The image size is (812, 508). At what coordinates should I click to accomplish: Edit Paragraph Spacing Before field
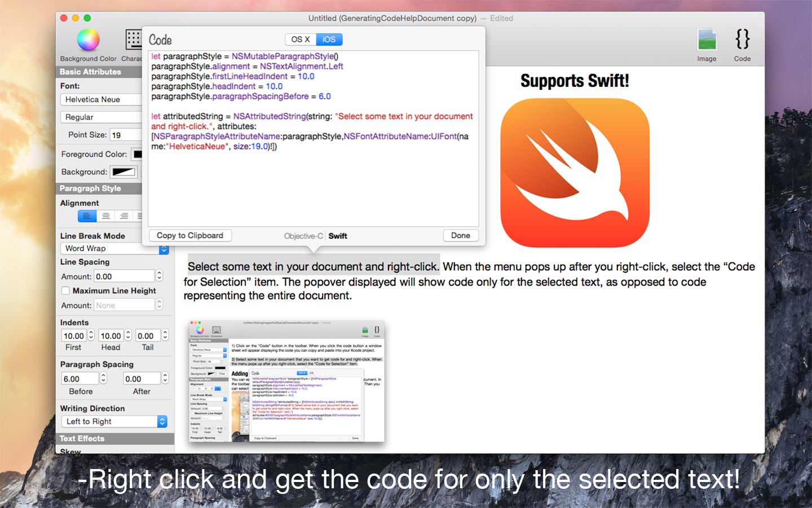[x=81, y=379]
